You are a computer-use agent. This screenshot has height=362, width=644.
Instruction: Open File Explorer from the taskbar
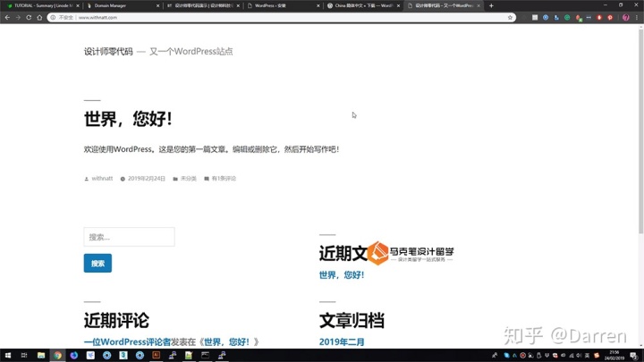[x=40, y=355]
